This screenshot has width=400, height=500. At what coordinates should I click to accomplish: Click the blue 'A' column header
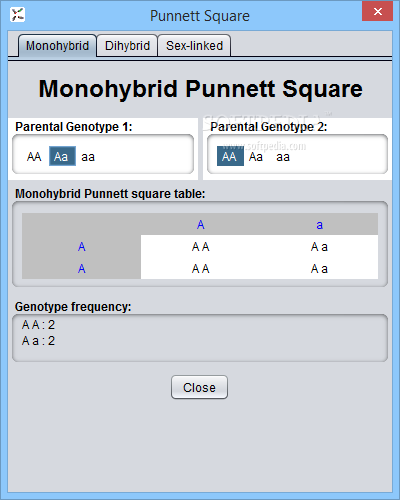coord(201,225)
